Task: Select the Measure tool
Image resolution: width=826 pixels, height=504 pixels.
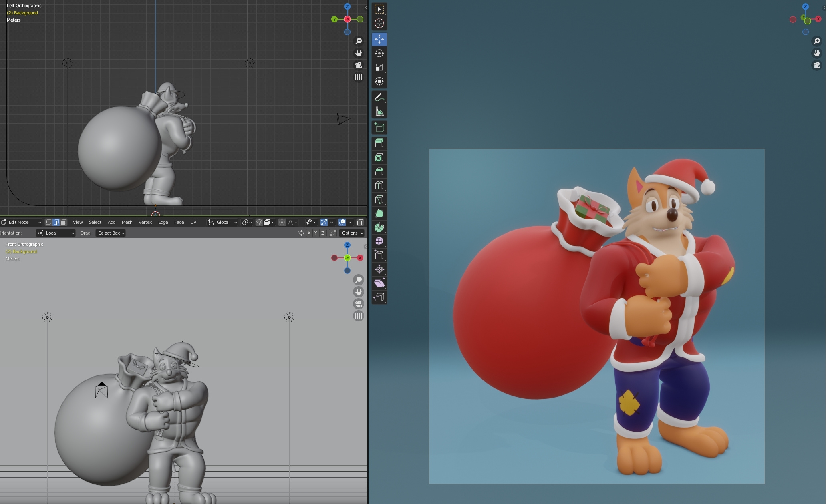Action: pyautogui.click(x=379, y=112)
